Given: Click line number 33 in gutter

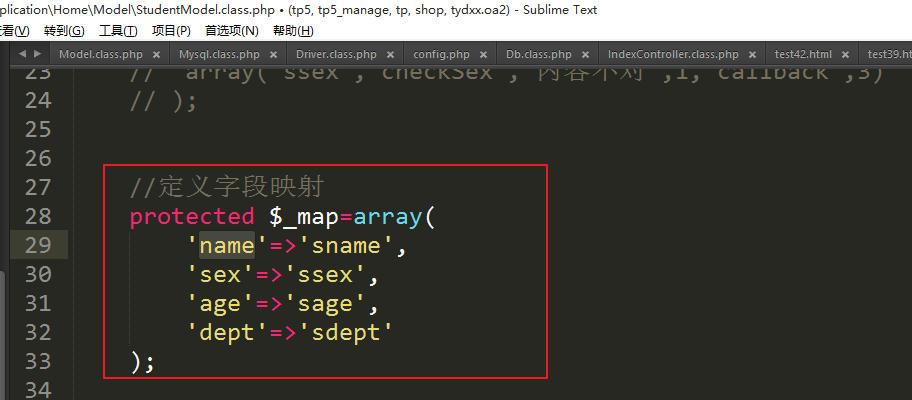Looking at the screenshot, I should tap(38, 362).
